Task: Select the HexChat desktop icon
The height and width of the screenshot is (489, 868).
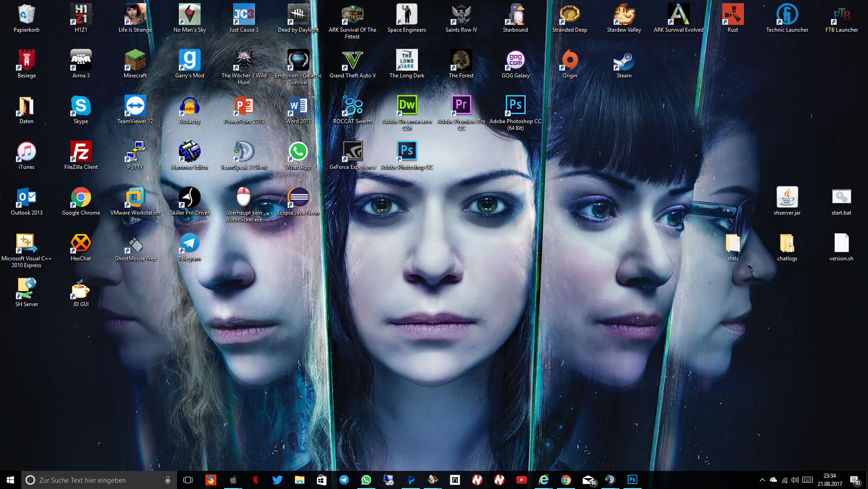Action: pyautogui.click(x=81, y=247)
